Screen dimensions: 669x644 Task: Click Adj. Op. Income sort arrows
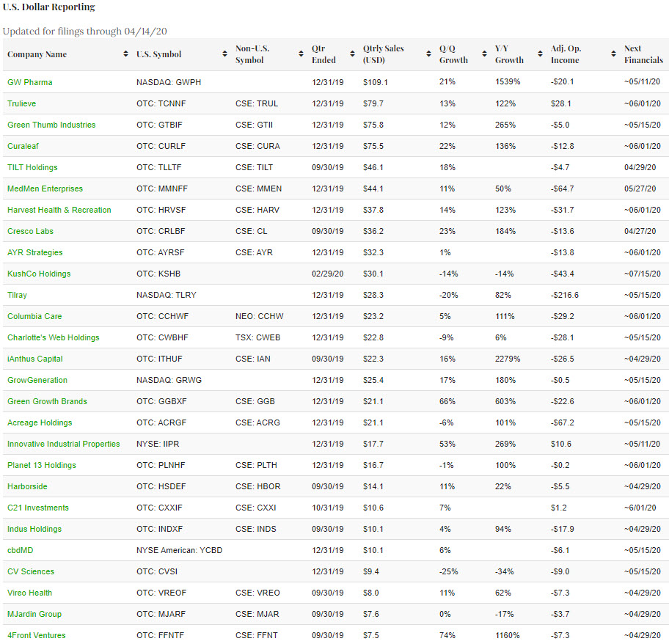613,55
